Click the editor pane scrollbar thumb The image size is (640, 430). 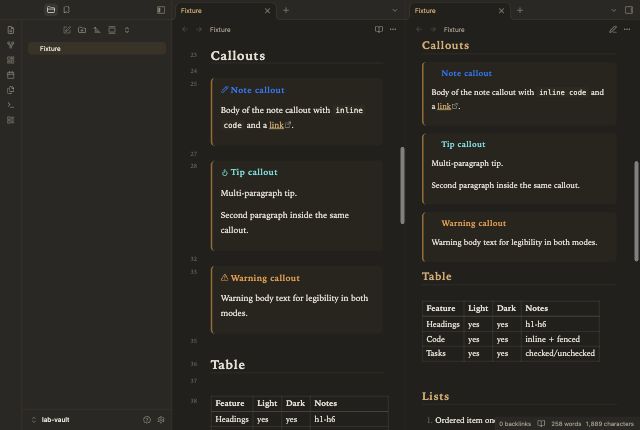pos(402,185)
